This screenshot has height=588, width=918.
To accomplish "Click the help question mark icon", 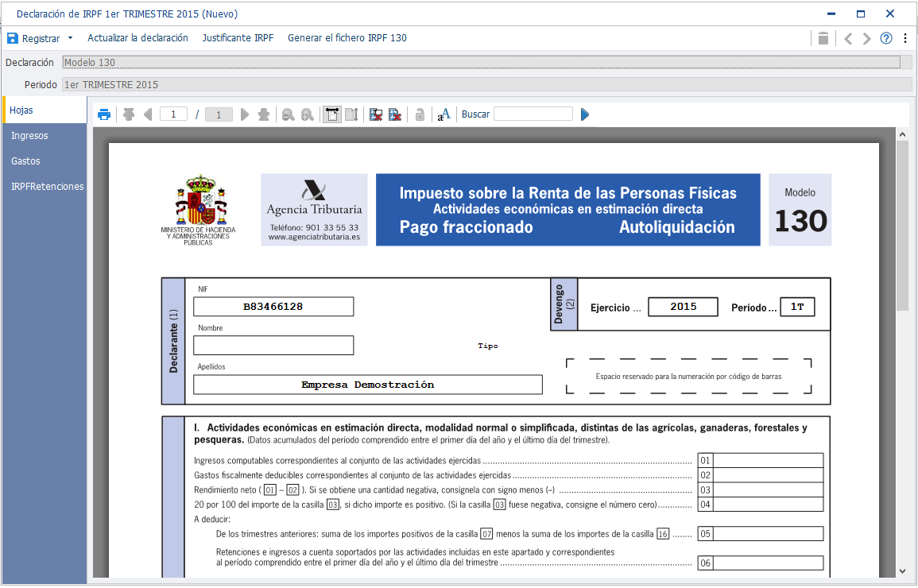I will tap(886, 38).
